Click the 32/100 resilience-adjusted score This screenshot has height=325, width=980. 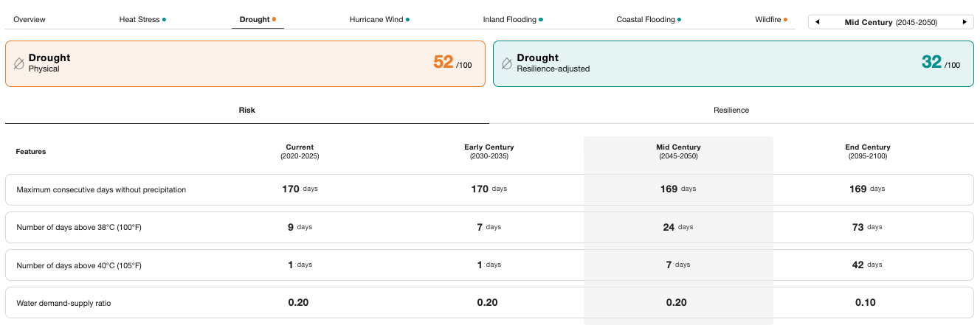(x=941, y=63)
